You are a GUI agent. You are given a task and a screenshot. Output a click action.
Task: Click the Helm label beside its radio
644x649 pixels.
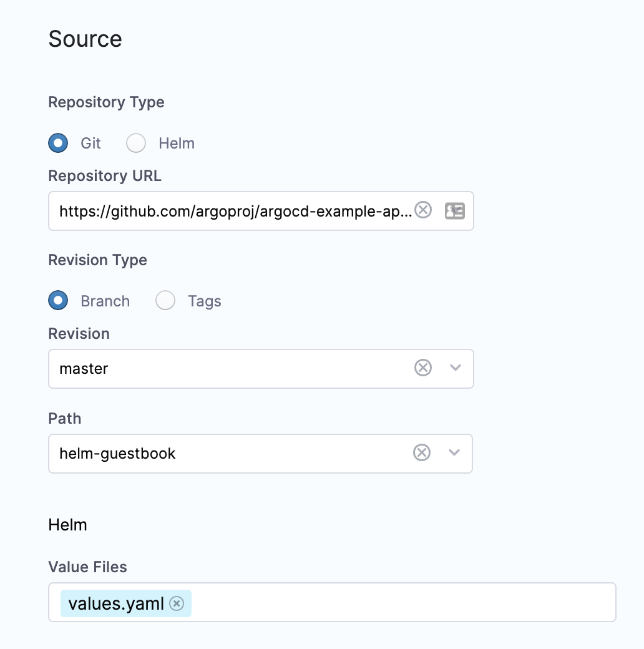click(177, 143)
